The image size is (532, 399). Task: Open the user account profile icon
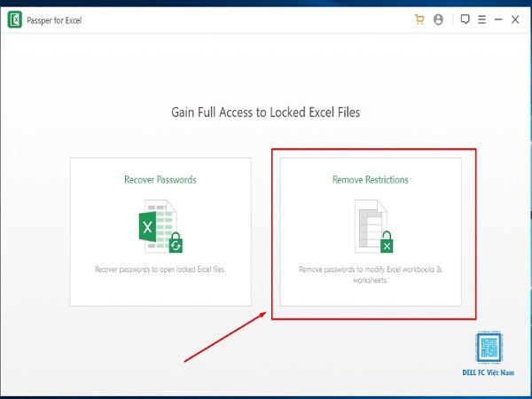coord(438,20)
